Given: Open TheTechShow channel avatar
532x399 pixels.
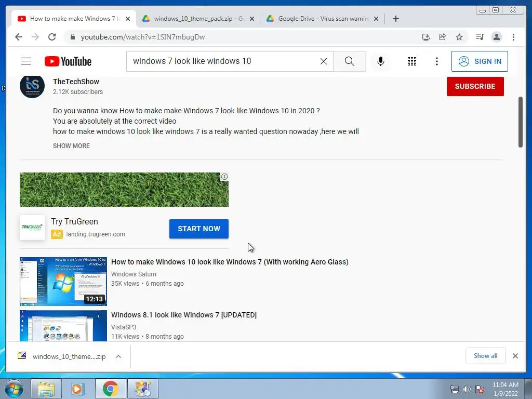Looking at the screenshot, I should (x=32, y=86).
